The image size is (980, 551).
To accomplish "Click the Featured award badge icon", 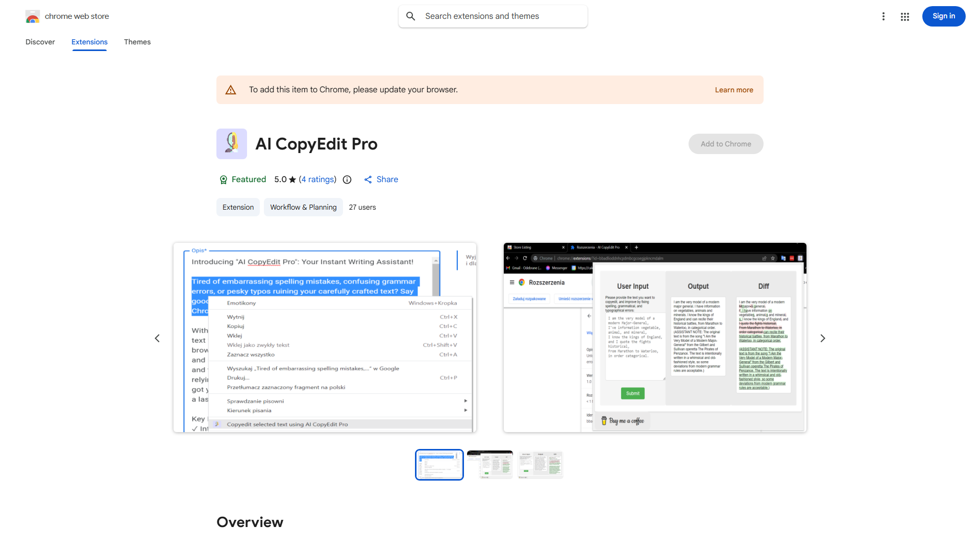I will click(x=224, y=180).
